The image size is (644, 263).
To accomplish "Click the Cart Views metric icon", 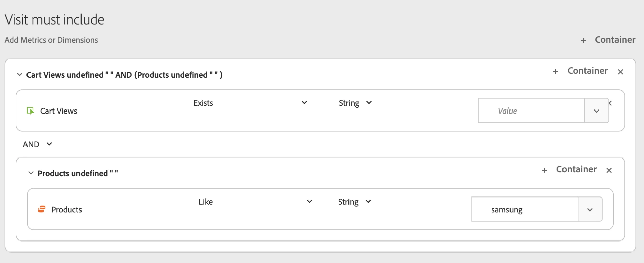I will pos(30,111).
